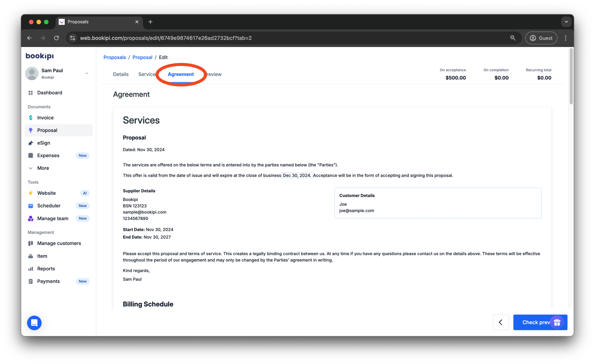Open the browser three-dot menu
The image size is (595, 364).
565,38
